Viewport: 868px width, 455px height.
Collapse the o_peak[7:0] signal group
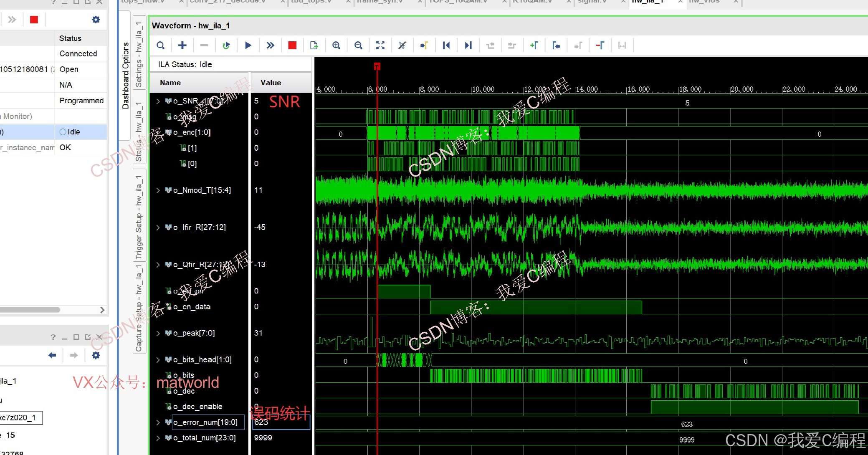pyautogui.click(x=158, y=333)
